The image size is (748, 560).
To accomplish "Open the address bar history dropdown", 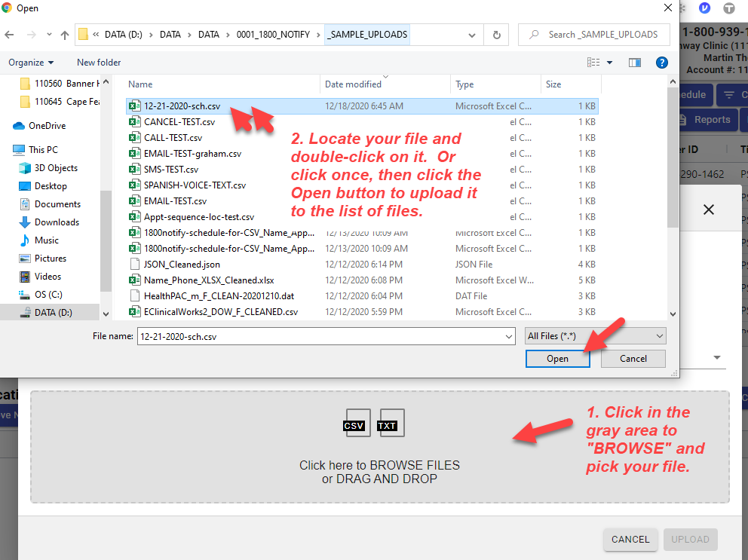I will click(474, 35).
